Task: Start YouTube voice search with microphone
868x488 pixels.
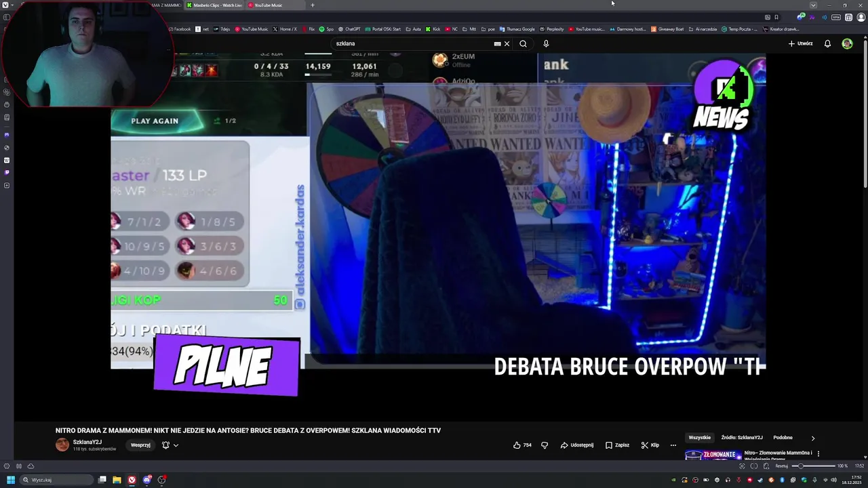Action: tap(546, 43)
